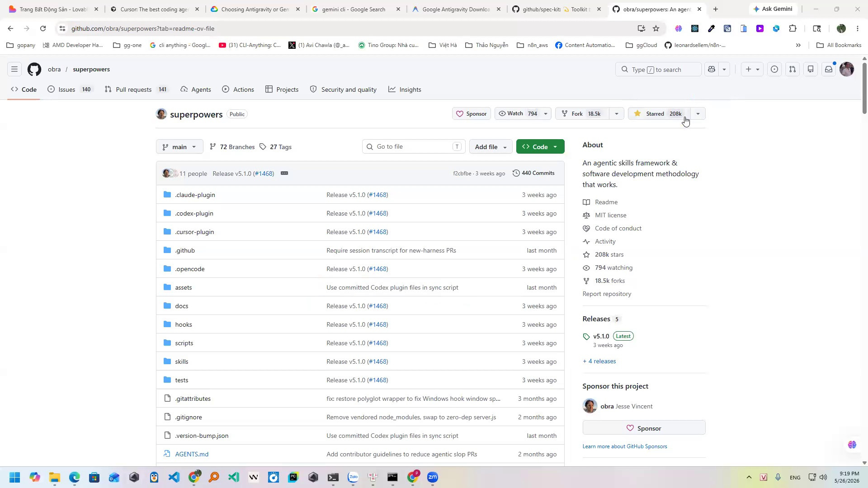Open the Fork options dropdown arrow
This screenshot has height=488, width=868.
click(x=616, y=114)
